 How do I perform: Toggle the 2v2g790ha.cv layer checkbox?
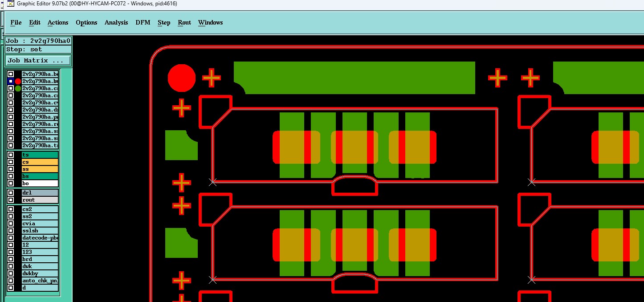point(11,103)
